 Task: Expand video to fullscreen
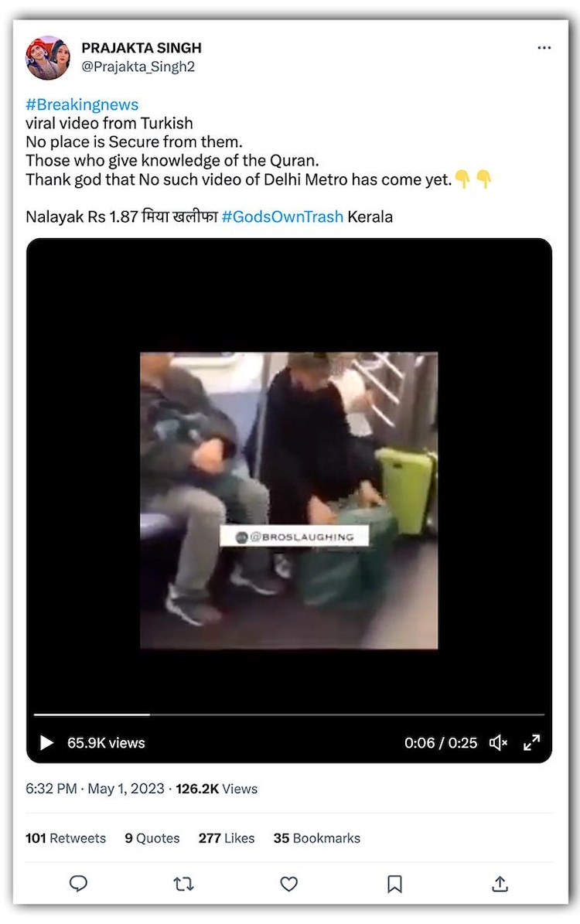[532, 742]
